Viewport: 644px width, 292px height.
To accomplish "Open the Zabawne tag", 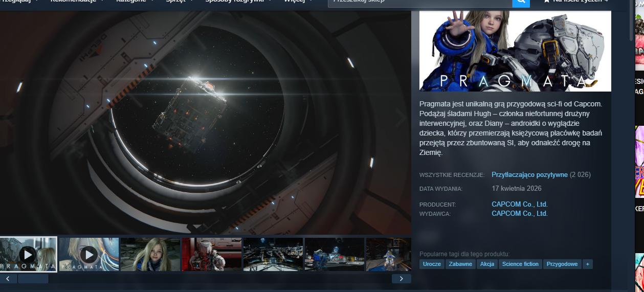I will (460, 264).
